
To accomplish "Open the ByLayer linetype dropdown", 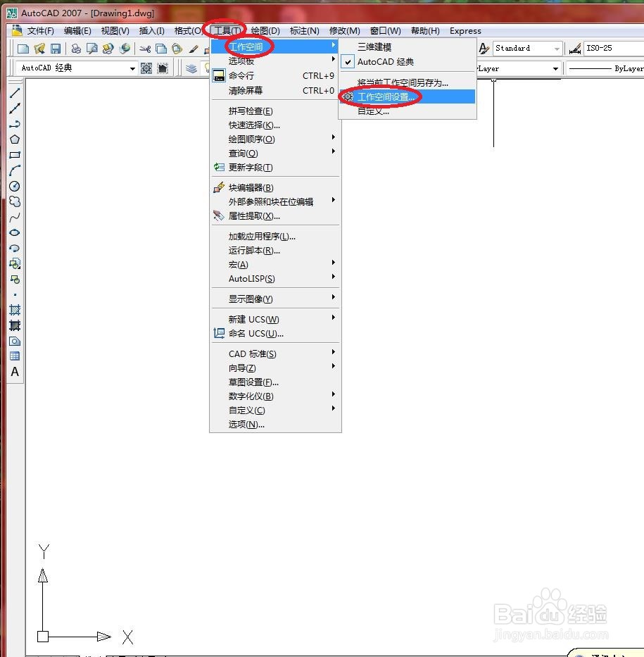I will [x=605, y=68].
